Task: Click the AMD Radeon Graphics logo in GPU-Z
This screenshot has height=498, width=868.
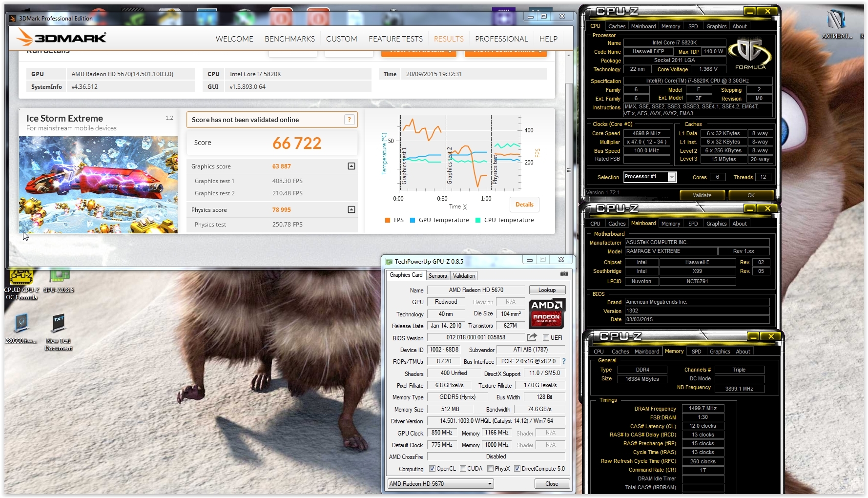Action: click(547, 313)
